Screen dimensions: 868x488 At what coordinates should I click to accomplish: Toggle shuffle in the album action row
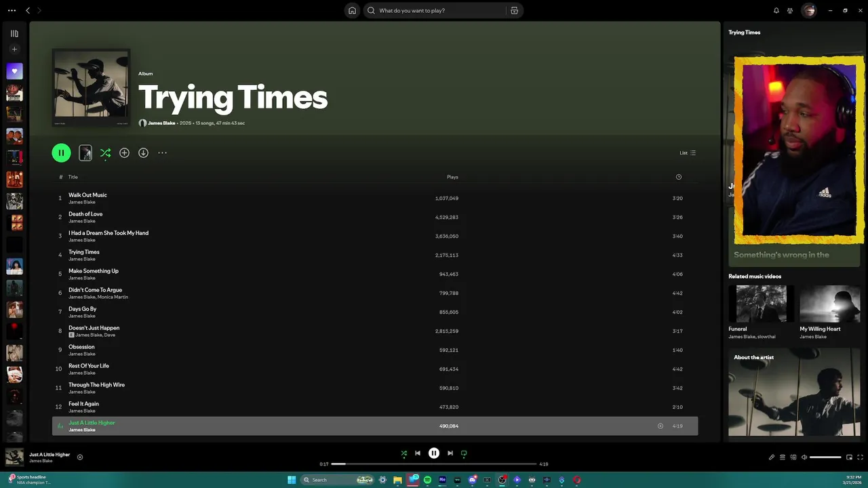coord(105,153)
